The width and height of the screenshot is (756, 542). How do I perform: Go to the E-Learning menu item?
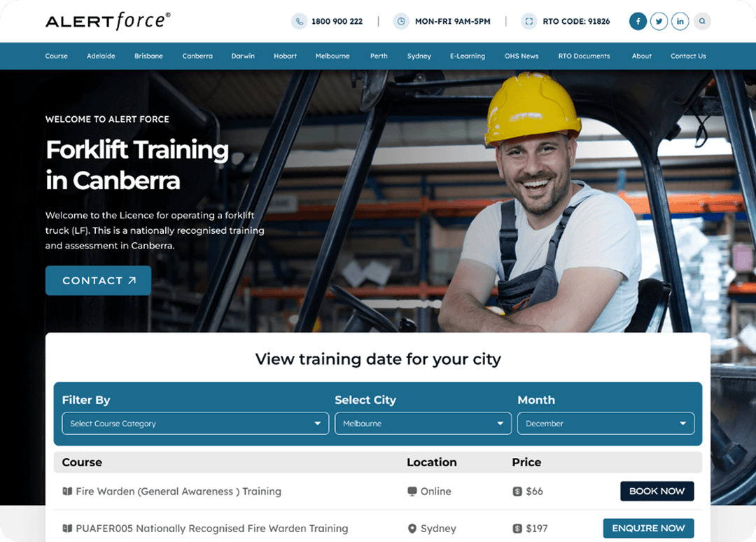[x=467, y=56]
